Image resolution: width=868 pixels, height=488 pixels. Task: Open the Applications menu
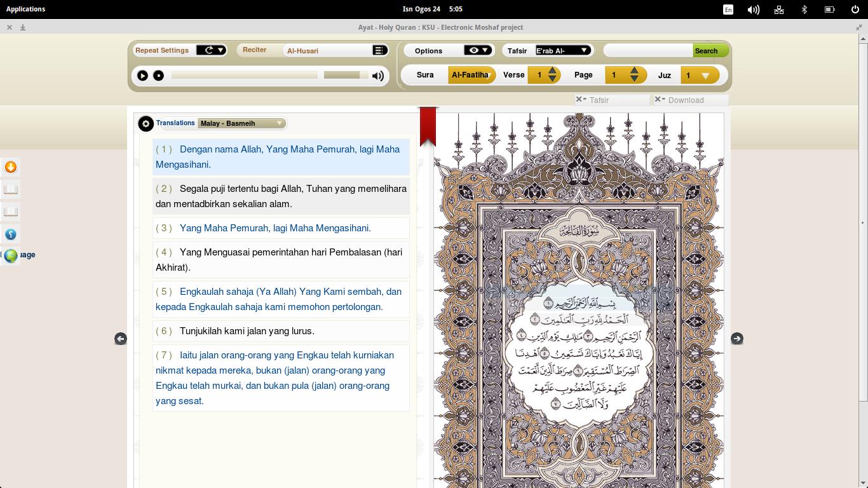[25, 9]
